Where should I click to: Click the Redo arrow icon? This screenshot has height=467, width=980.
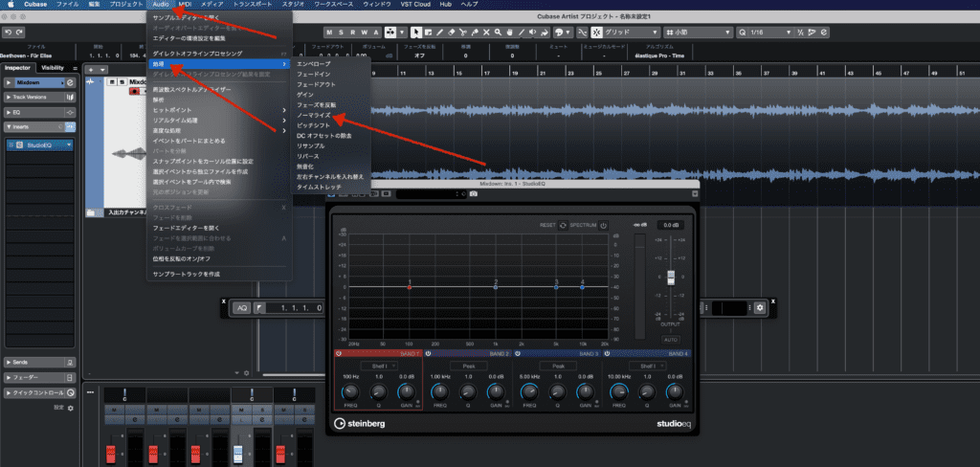coord(20,32)
